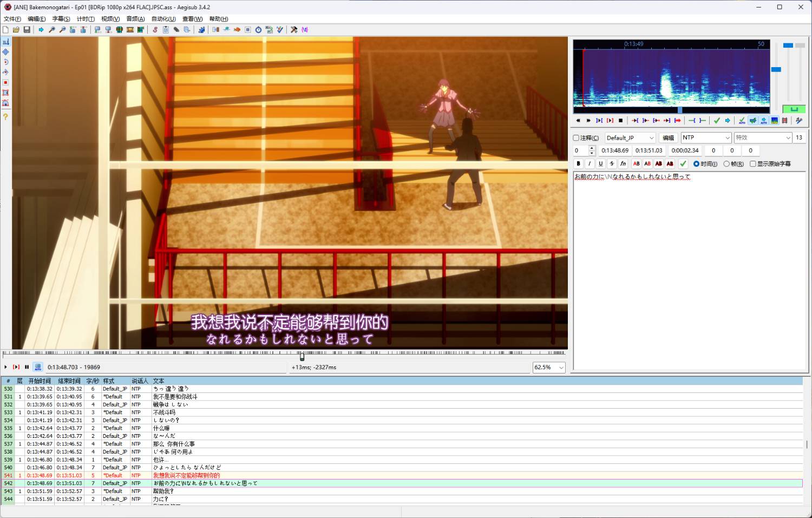
Task: Toggle auto-commit audio option
Action: 742,120
